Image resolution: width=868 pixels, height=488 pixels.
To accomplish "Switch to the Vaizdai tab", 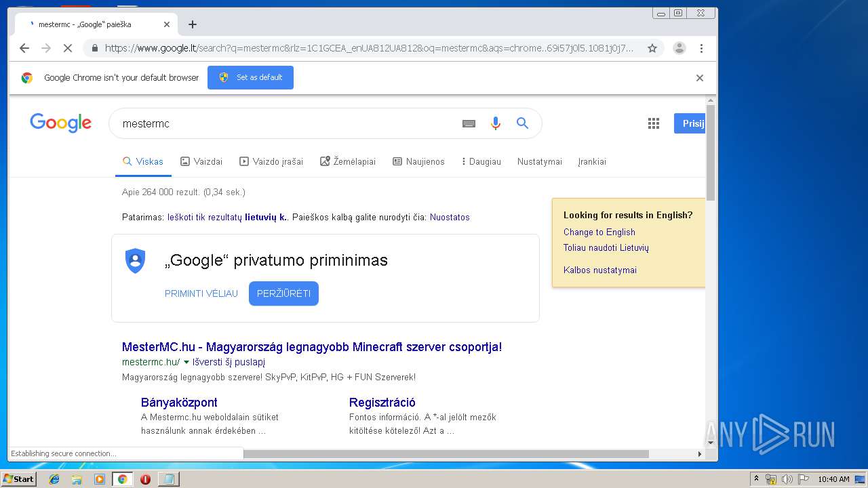I will point(201,161).
